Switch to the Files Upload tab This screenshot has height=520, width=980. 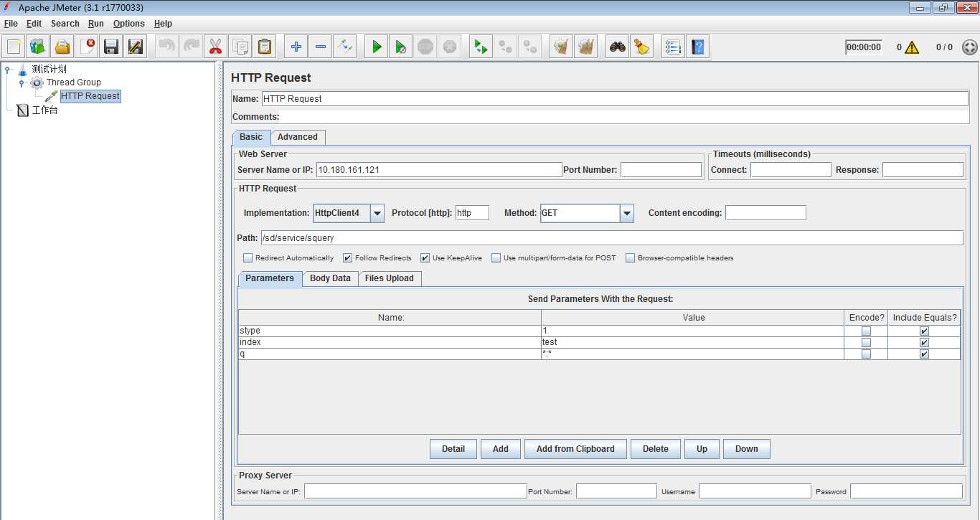pos(389,278)
